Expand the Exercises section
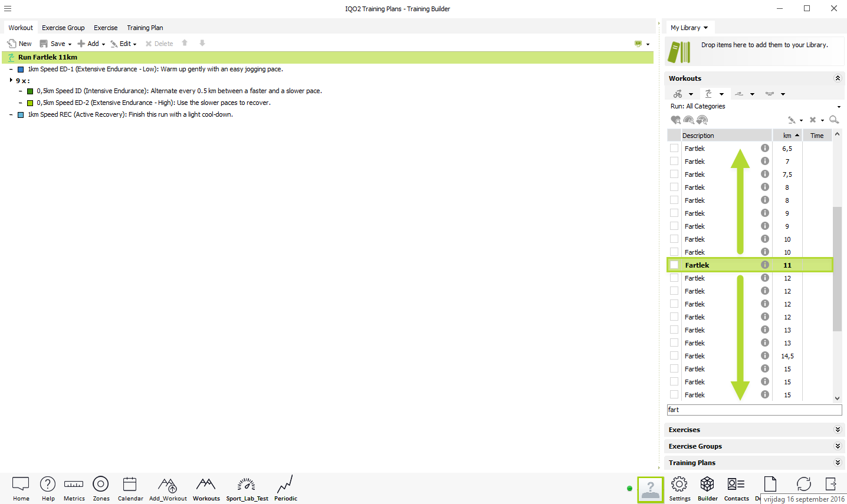The image size is (847, 504). tap(838, 430)
